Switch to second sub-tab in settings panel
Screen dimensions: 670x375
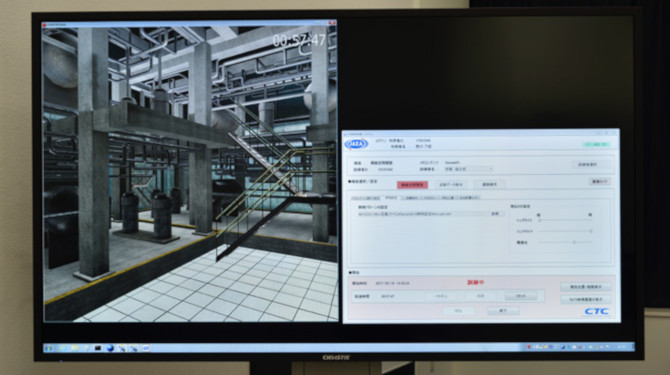pos(391,198)
